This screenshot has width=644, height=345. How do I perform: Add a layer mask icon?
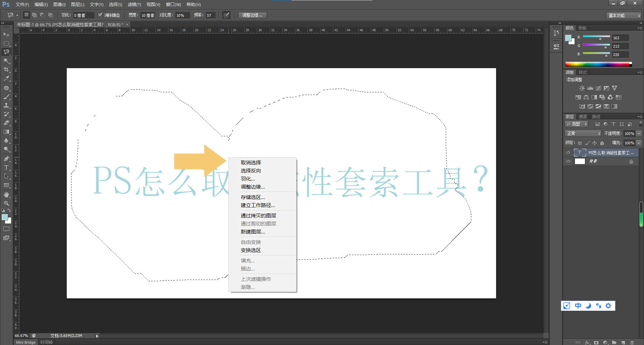click(596, 343)
